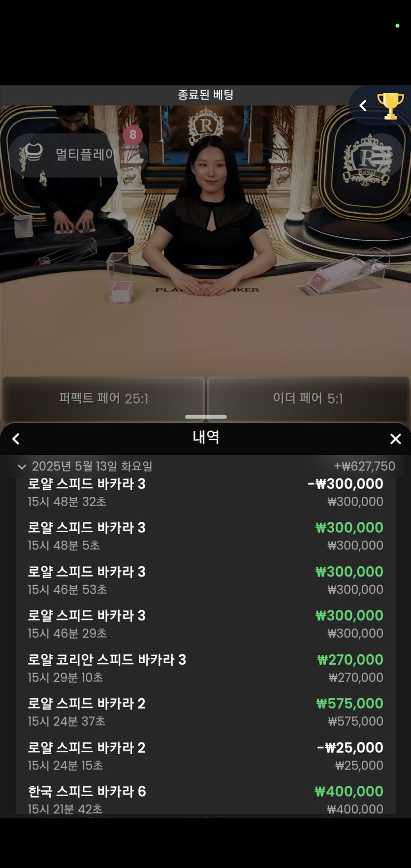The height and width of the screenshot is (868, 411).
Task: View the -₩25,000 loss entry
Action: pyautogui.click(x=206, y=756)
